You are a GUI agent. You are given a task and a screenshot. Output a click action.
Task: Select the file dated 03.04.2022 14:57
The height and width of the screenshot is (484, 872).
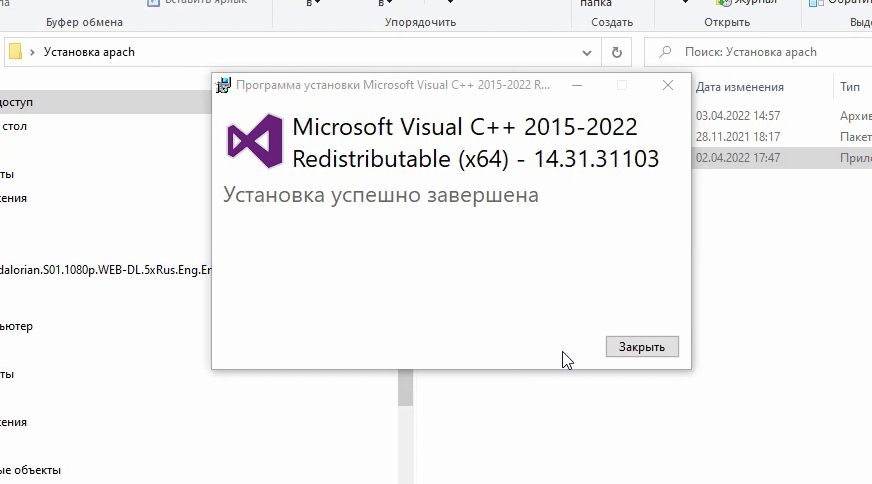(x=738, y=116)
